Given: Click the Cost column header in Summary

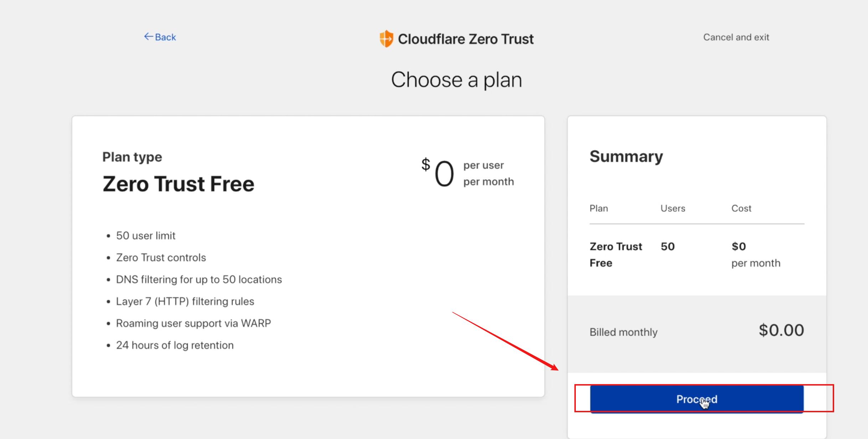Looking at the screenshot, I should (x=741, y=208).
